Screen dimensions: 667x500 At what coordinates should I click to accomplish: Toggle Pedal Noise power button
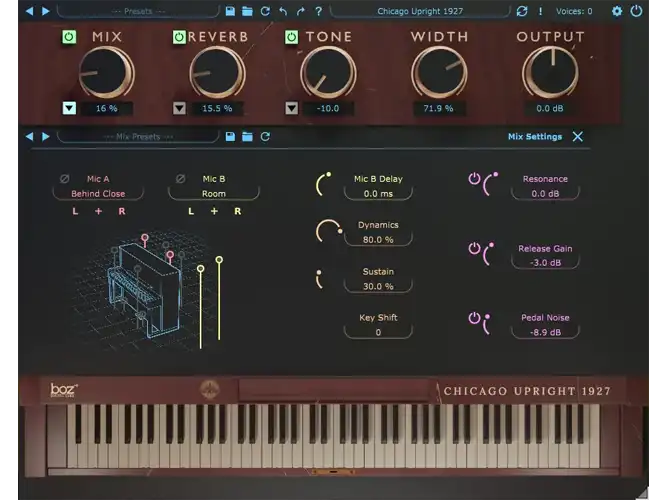tap(474, 318)
